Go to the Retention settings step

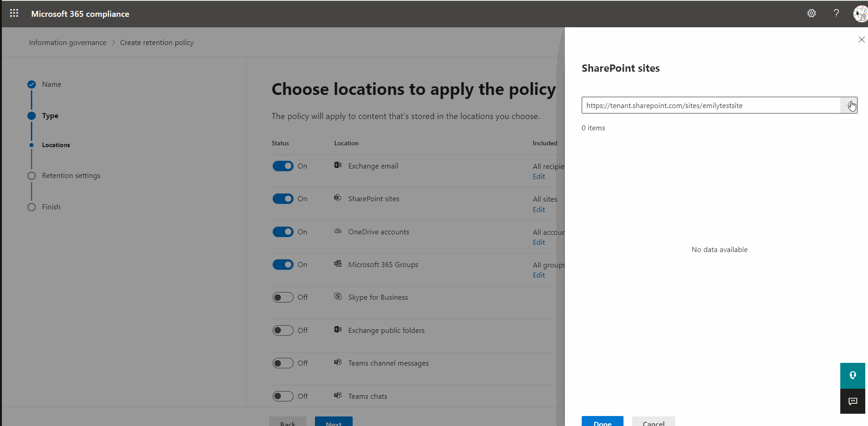click(71, 176)
